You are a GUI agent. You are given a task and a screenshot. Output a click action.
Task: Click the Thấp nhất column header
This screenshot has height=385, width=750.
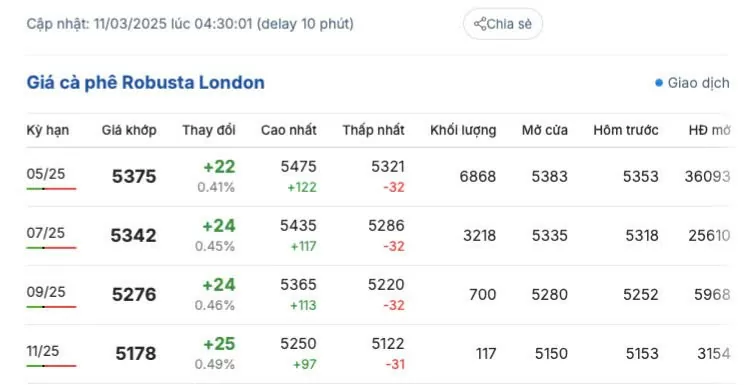click(374, 130)
